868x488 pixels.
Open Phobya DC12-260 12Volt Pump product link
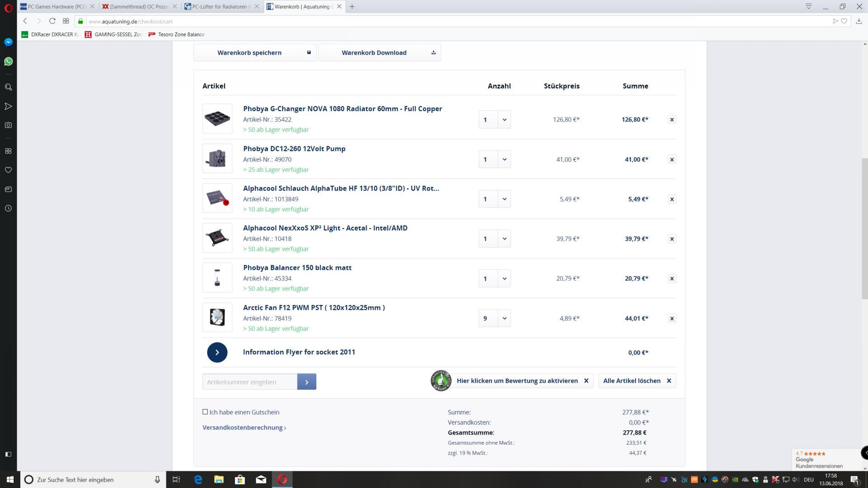click(294, 149)
